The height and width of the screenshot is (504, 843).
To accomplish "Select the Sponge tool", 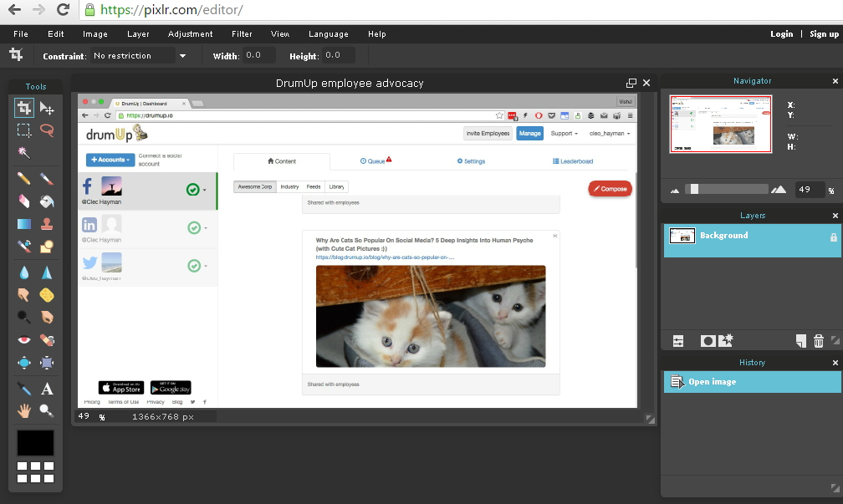I will tap(47, 294).
